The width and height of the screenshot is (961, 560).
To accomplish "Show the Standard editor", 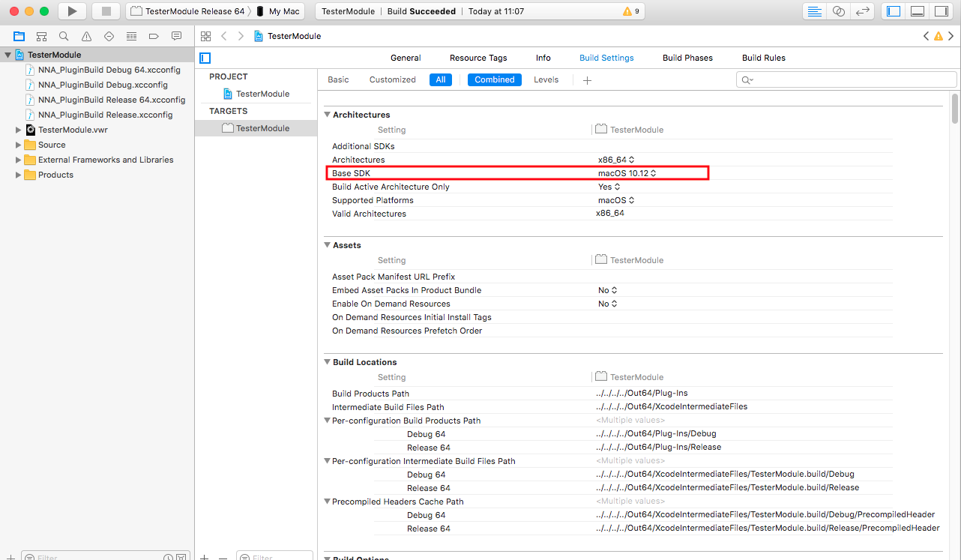I will click(x=815, y=11).
